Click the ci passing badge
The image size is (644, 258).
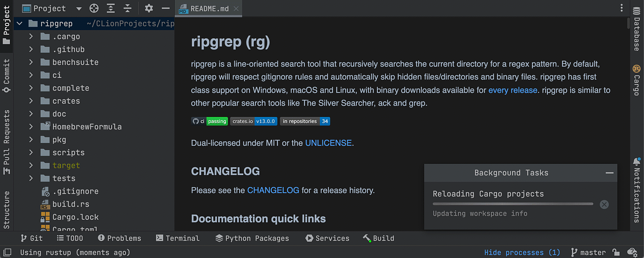(x=209, y=121)
